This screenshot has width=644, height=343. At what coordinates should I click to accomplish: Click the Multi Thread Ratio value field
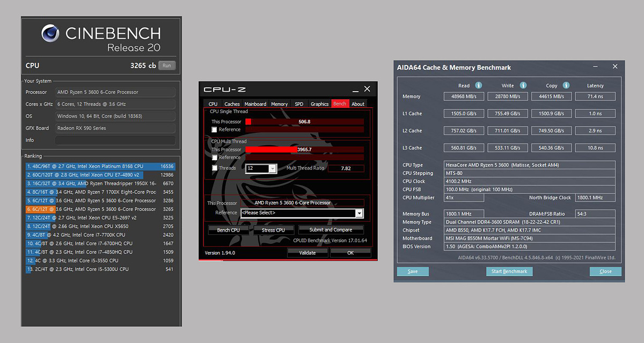[346, 168]
